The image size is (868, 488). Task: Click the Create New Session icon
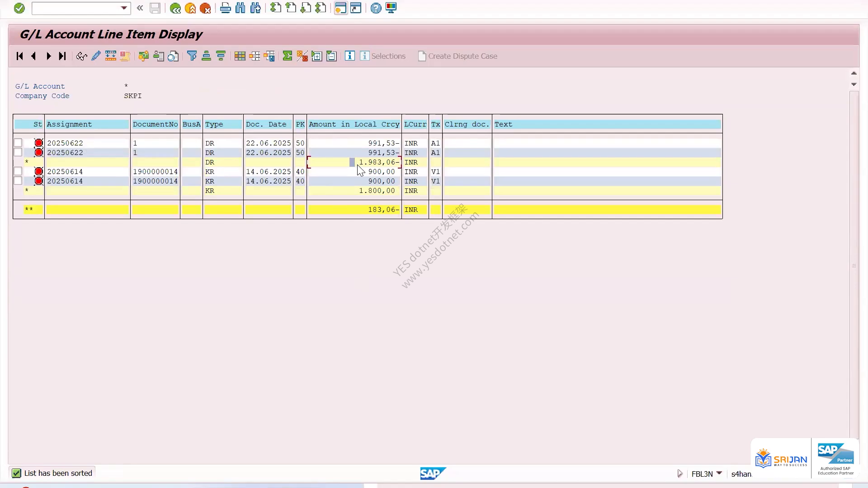point(341,8)
